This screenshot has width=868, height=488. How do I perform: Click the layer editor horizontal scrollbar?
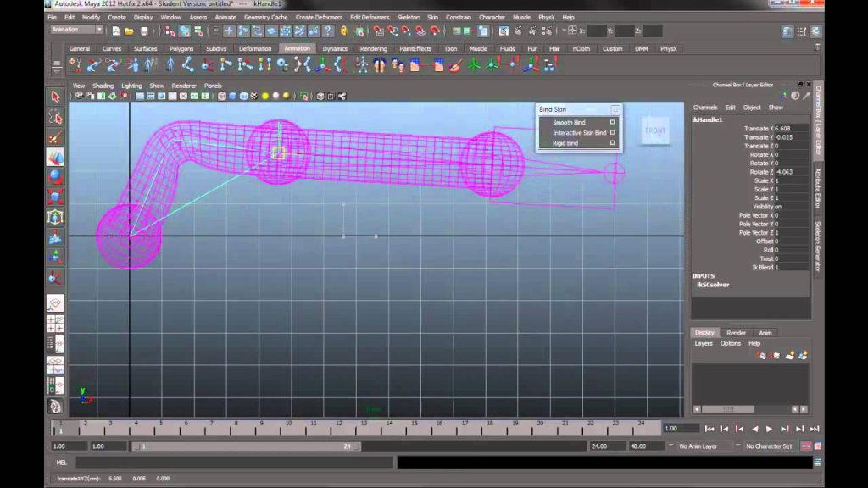(728, 409)
